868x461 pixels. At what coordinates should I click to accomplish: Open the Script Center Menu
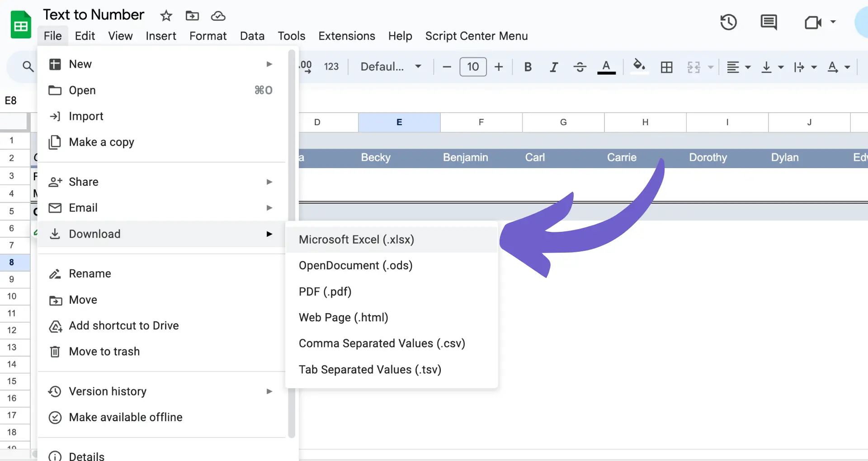coord(476,36)
